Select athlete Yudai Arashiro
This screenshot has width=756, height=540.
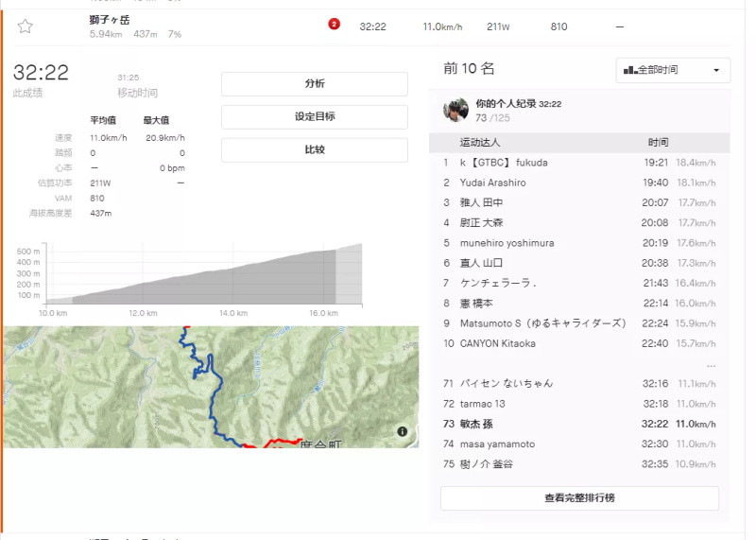(492, 183)
